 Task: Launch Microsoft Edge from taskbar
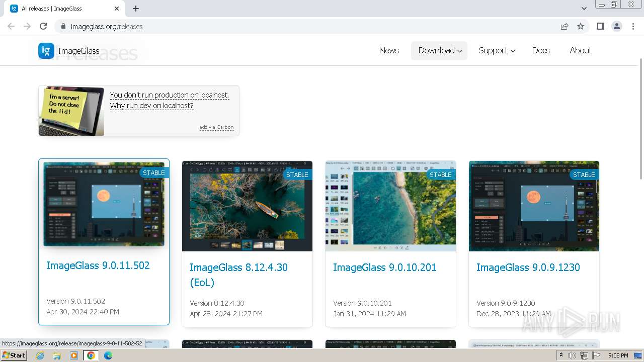click(108, 355)
